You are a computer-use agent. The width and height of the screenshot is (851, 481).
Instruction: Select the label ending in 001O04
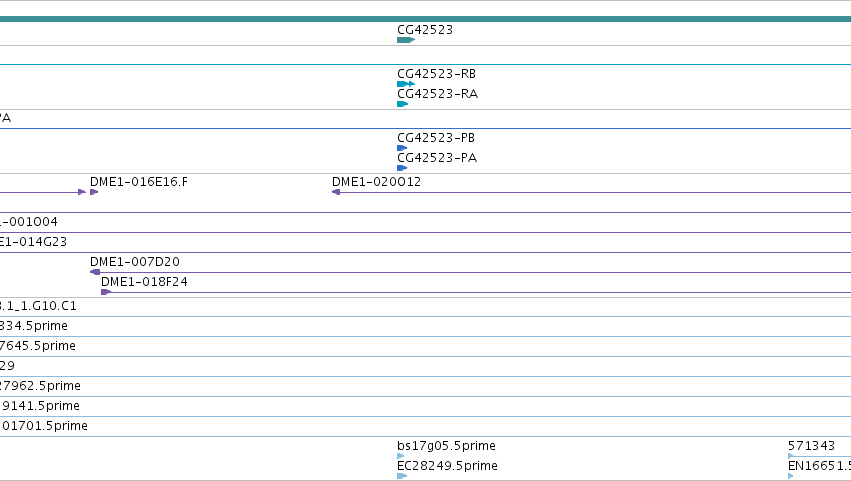tap(29, 222)
